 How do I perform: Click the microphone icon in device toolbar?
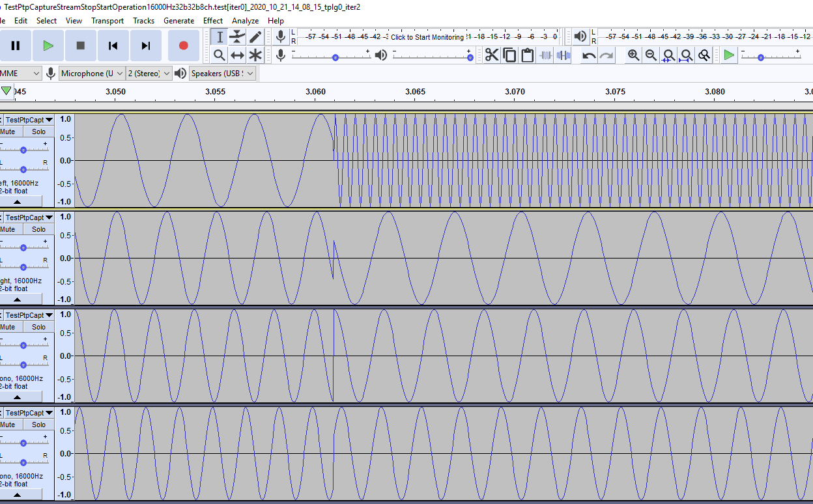tap(50, 74)
